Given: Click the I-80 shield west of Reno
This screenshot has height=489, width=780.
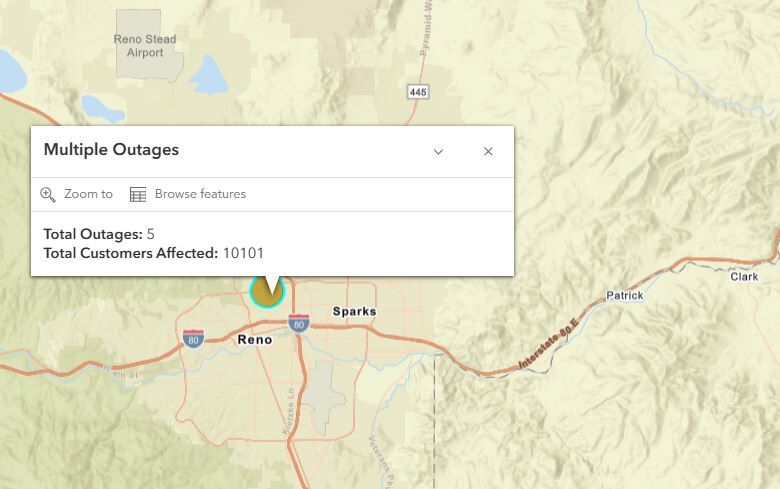Looking at the screenshot, I should [194, 339].
